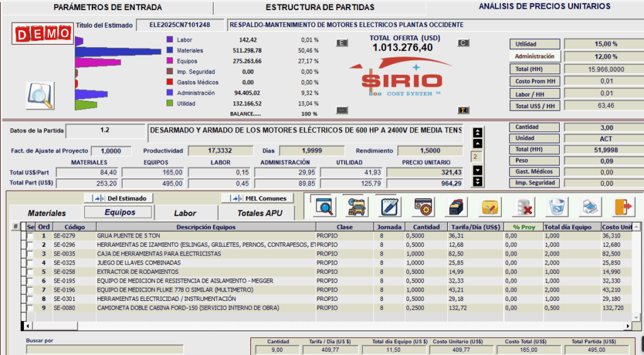Tick the checkbox for SE-0035 row

point(30,254)
